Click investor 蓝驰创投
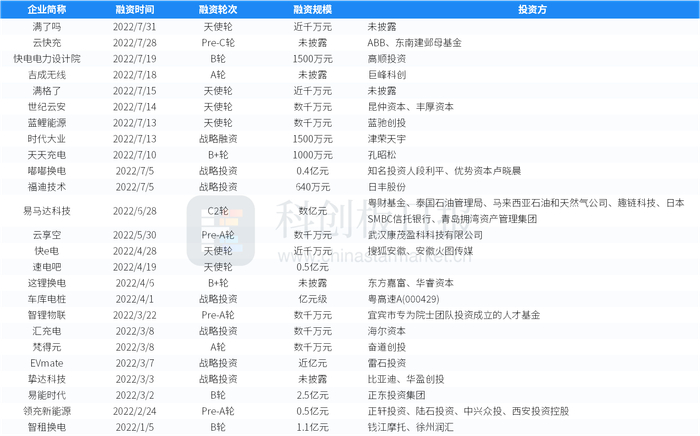This screenshot has height=436, width=700. pyautogui.click(x=387, y=123)
